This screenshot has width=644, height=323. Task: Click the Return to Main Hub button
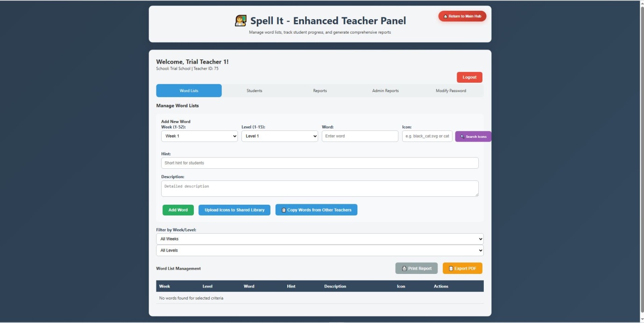(462, 16)
